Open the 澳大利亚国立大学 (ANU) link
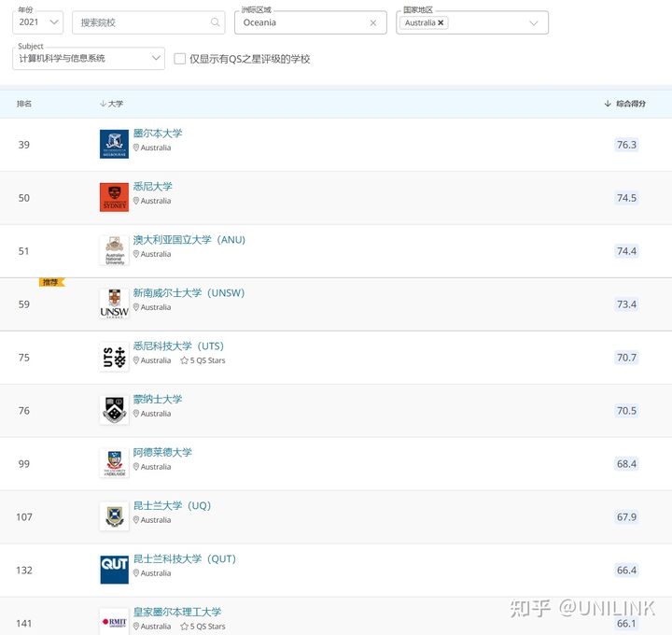The image size is (672, 635). click(189, 240)
